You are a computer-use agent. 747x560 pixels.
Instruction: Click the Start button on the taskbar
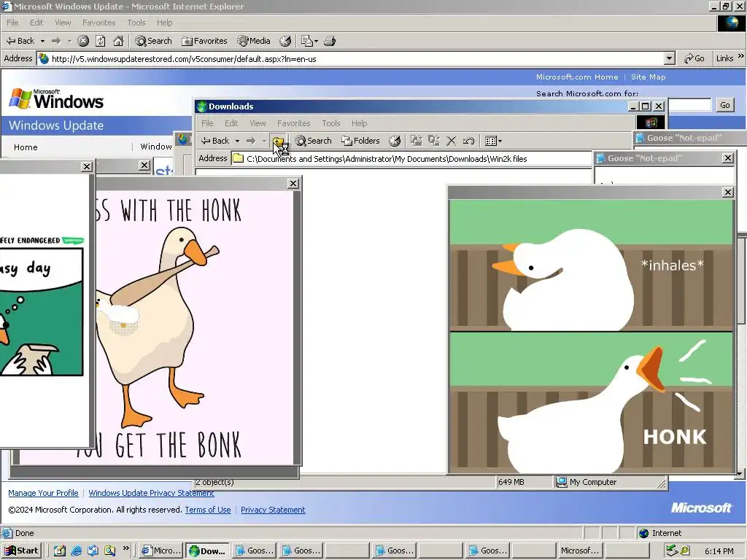click(21, 551)
